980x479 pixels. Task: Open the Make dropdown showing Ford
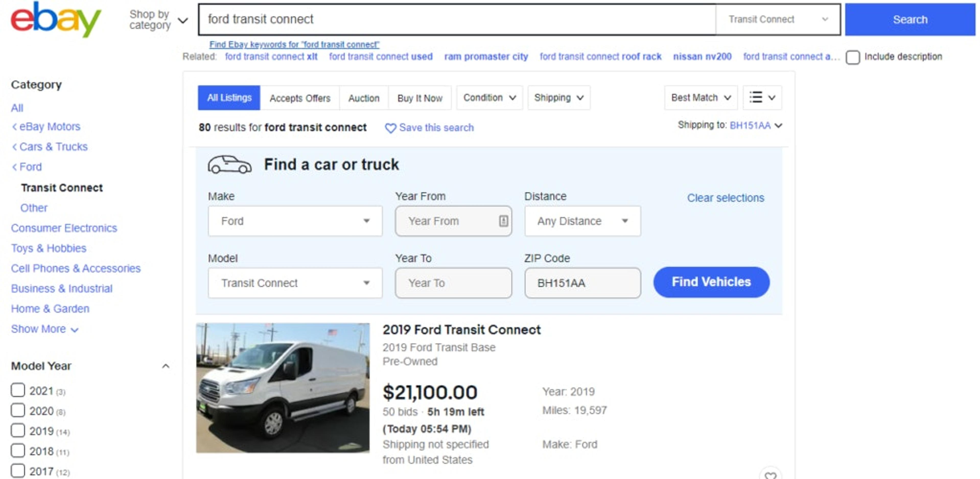tap(295, 220)
